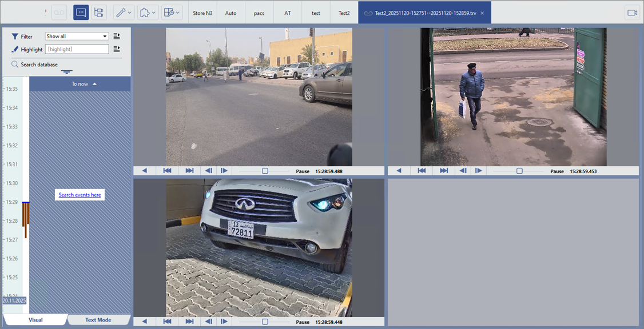Click the archive tape icon in toolbar
The width and height of the screenshot is (644, 329).
pos(59,13)
